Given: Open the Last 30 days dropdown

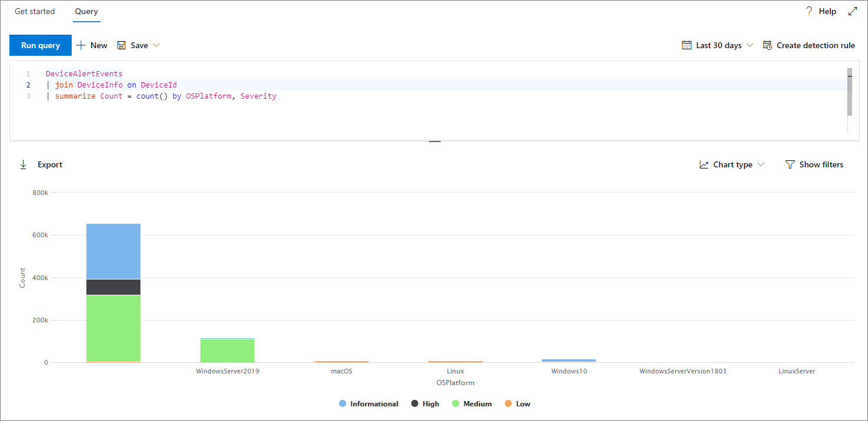Looking at the screenshot, I should [723, 45].
